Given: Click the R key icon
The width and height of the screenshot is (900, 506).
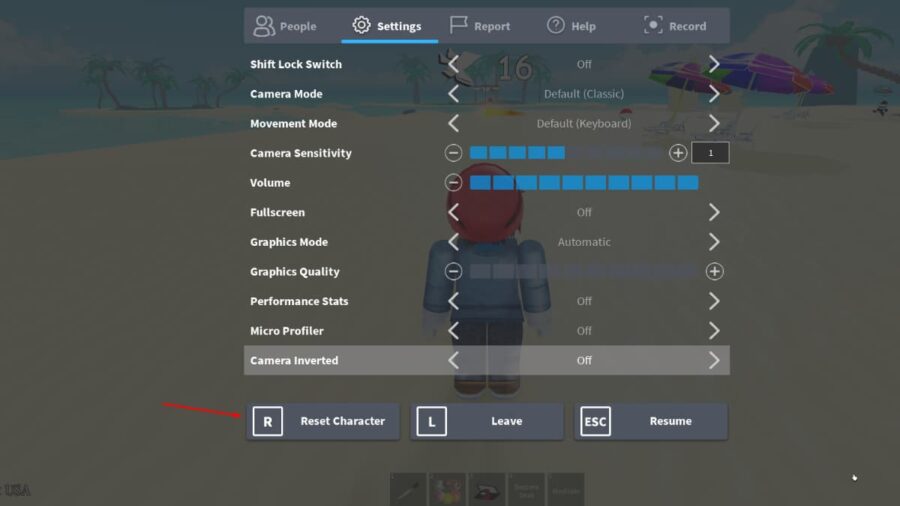Looking at the screenshot, I should coord(267,421).
